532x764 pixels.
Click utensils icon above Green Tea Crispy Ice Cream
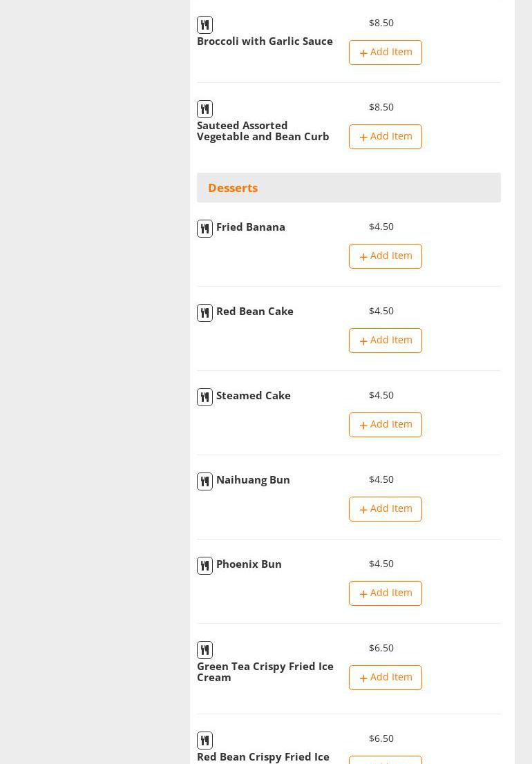[x=205, y=650]
